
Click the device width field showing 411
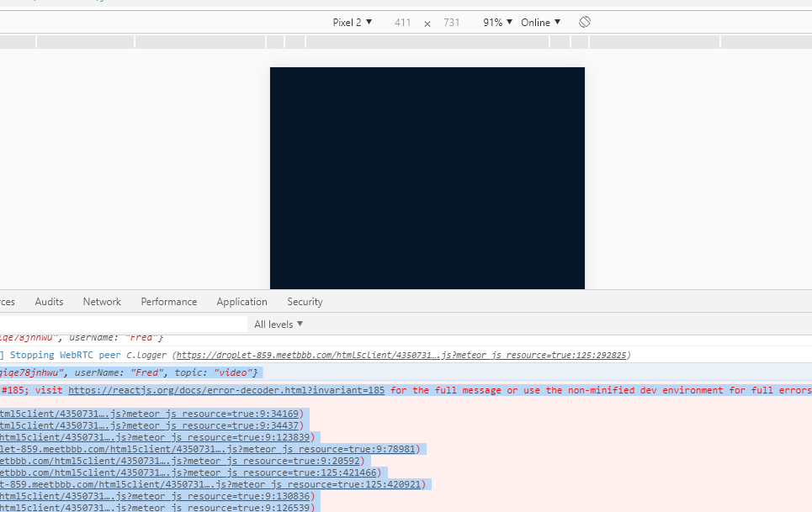[402, 22]
